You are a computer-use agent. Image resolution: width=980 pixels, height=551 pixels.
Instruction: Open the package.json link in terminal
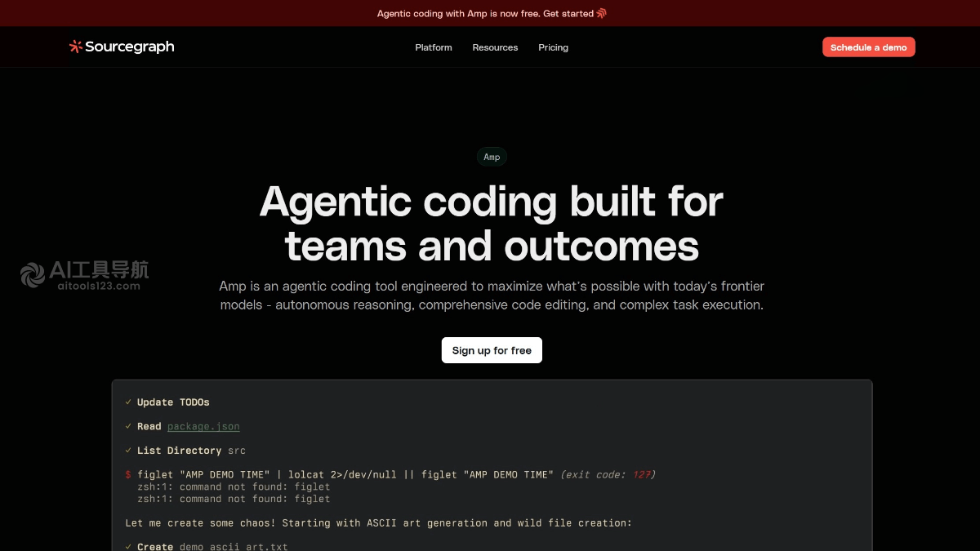click(x=203, y=426)
